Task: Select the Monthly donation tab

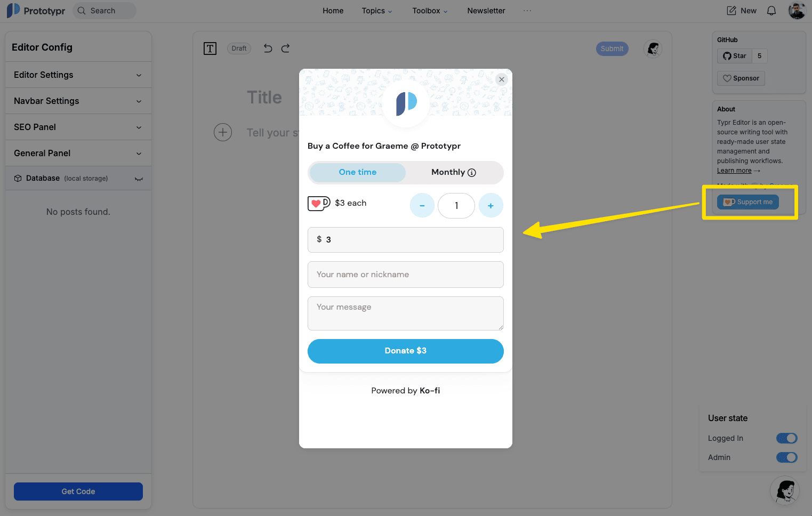Action: pos(453,172)
